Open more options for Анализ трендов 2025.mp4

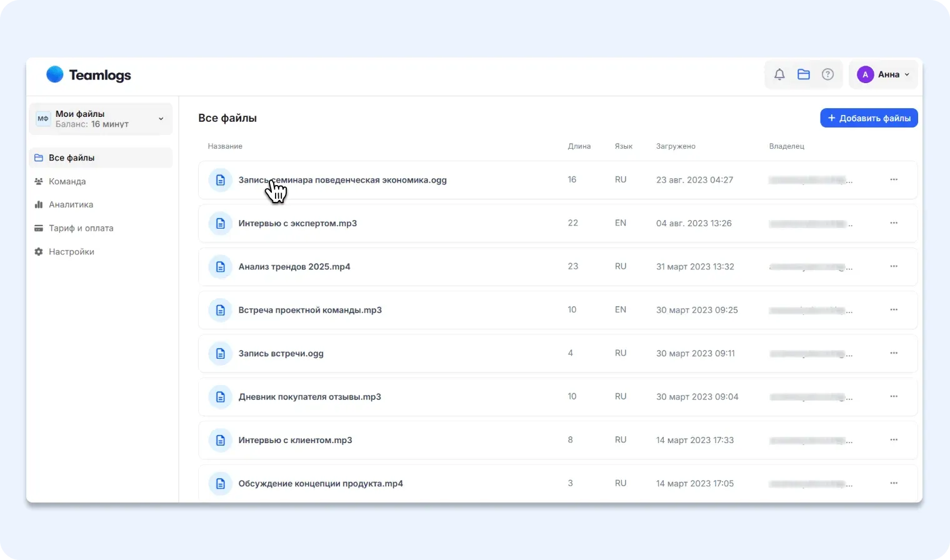click(x=894, y=266)
